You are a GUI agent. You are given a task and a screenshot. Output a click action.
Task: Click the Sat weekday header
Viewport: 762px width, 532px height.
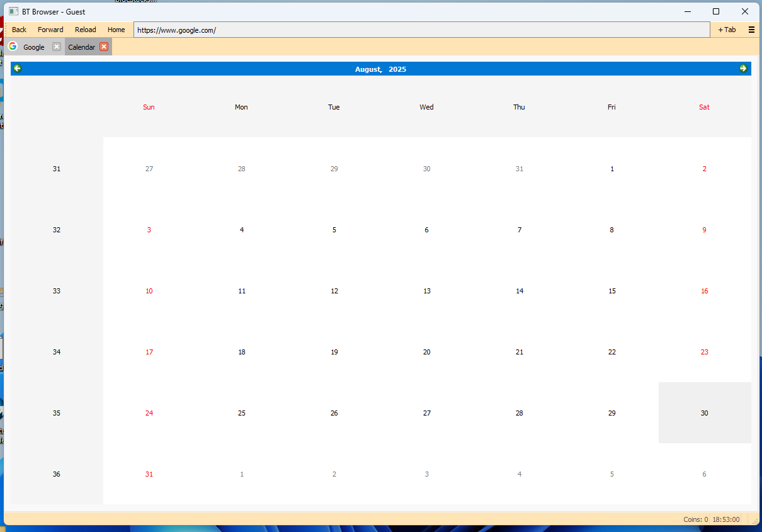pyautogui.click(x=705, y=107)
